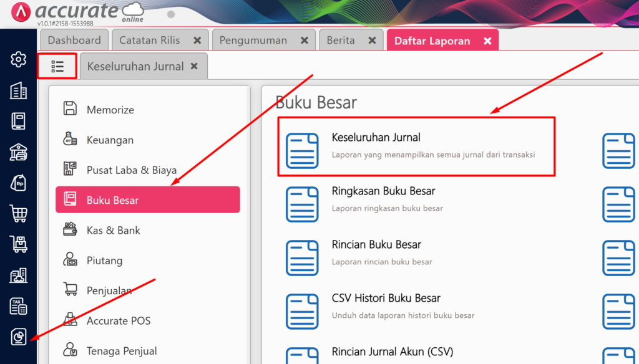The width and height of the screenshot is (639, 364).
Task: Click the Keuangan money bag icon
Action: pos(70,139)
